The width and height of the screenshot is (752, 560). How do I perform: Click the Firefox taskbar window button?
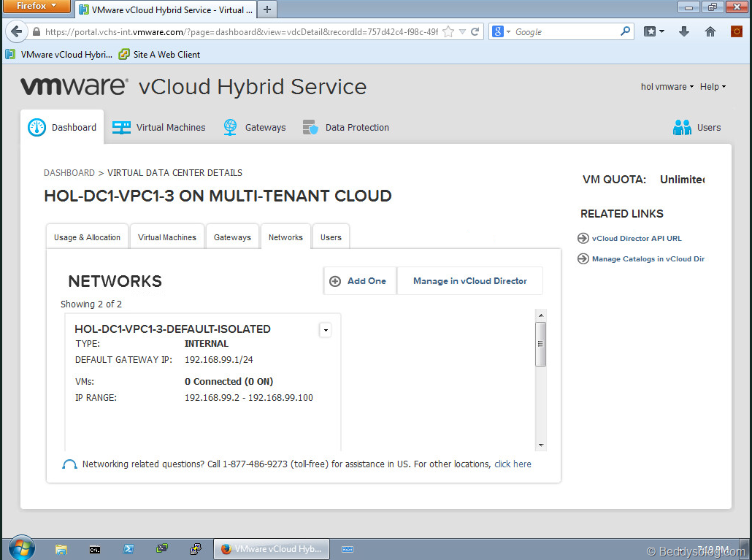[x=272, y=549]
